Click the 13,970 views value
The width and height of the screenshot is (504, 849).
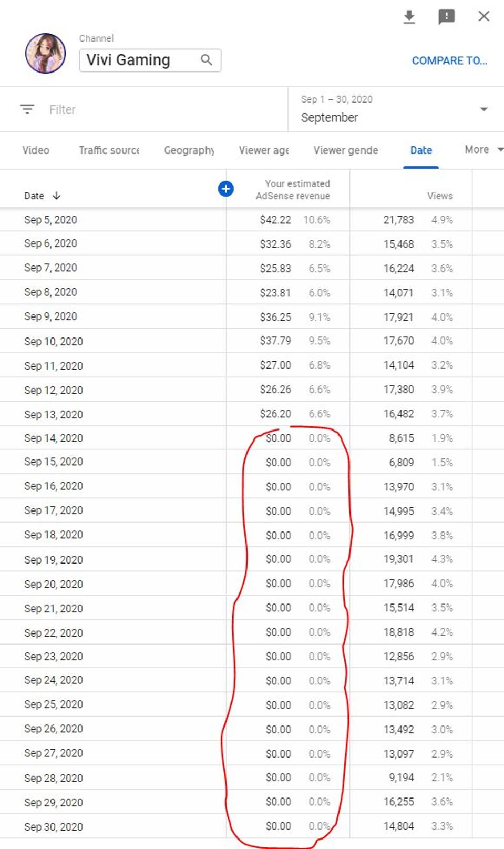click(x=398, y=487)
